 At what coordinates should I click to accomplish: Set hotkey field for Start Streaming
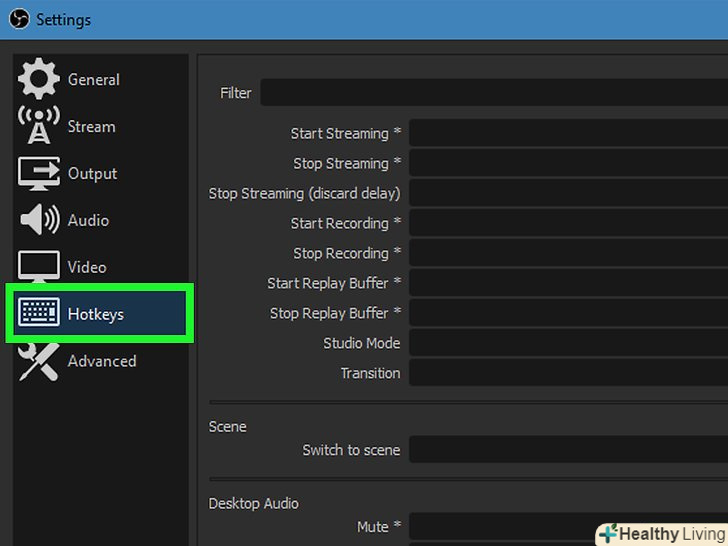point(568,133)
